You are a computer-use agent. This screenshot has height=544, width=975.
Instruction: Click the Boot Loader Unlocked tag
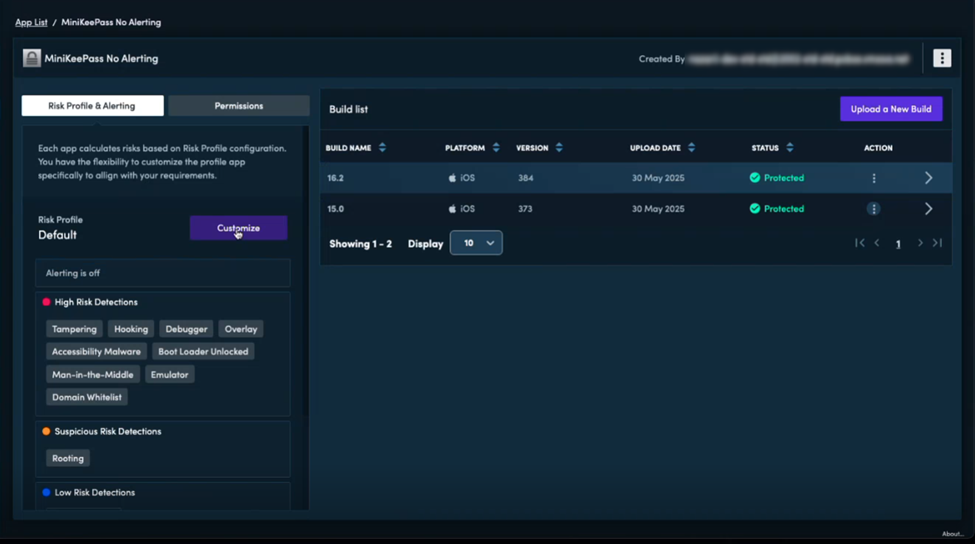[x=203, y=352]
